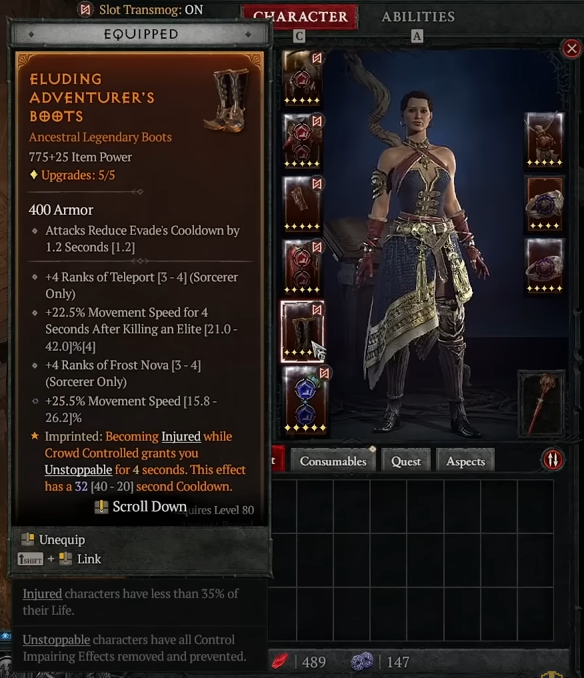Select the gloves equipment slot
The height and width of the screenshot is (678, 584).
pyautogui.click(x=302, y=204)
